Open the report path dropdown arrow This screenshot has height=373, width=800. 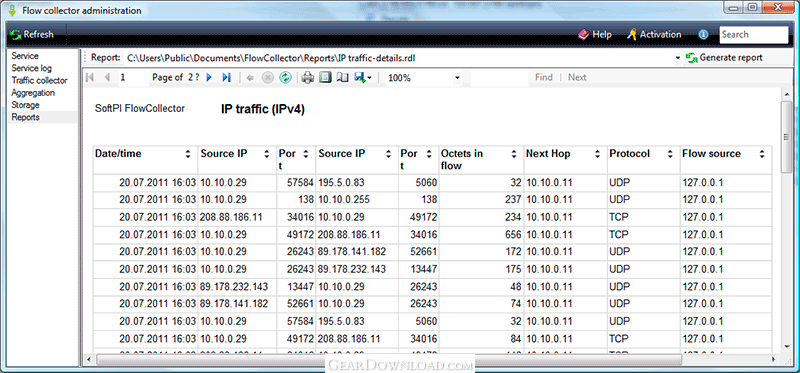678,58
